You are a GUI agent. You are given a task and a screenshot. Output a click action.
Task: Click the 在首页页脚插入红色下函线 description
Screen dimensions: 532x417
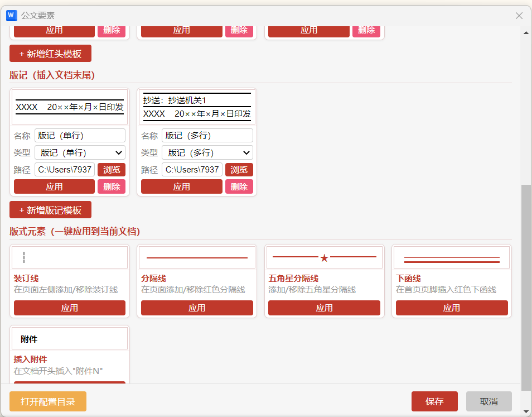pyautogui.click(x=446, y=289)
